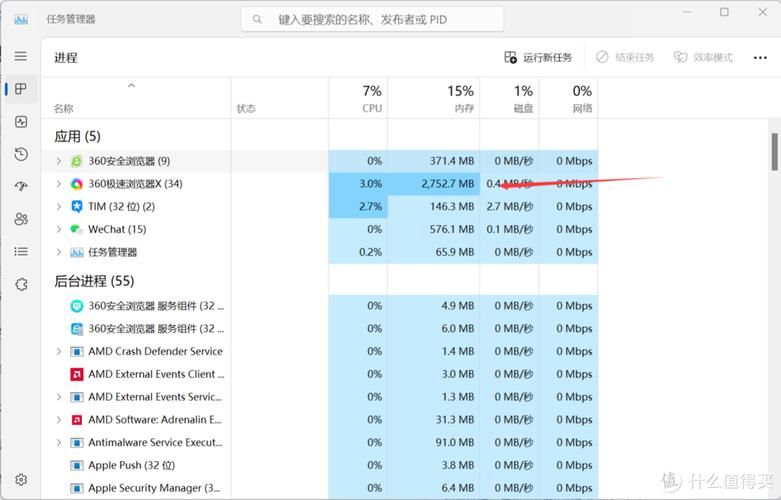Open the App history icon in sidebar
Screen dimensions: 781x500
[x=21, y=154]
